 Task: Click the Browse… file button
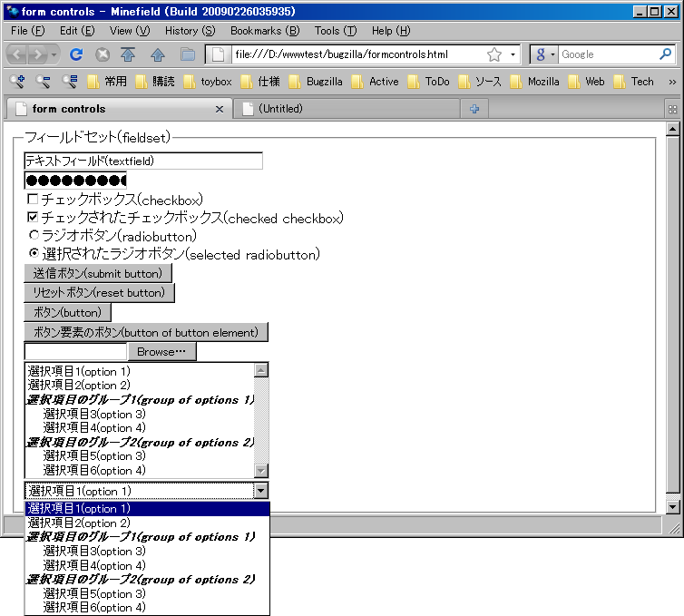click(x=161, y=352)
